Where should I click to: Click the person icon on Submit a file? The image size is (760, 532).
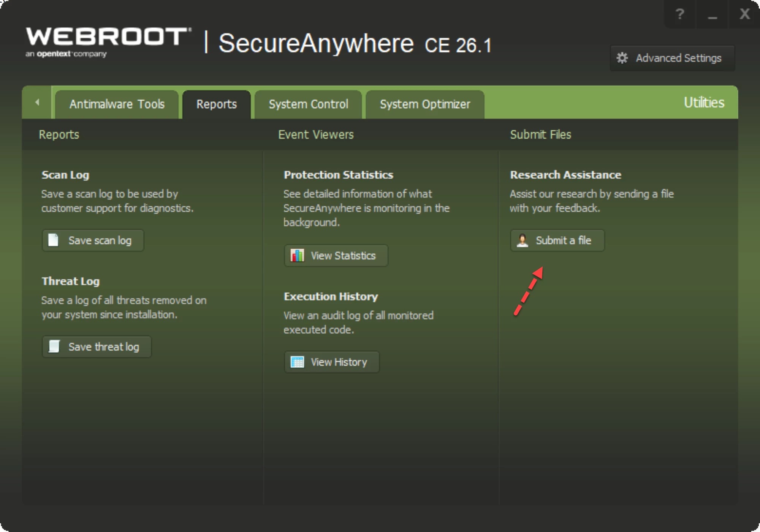click(522, 240)
